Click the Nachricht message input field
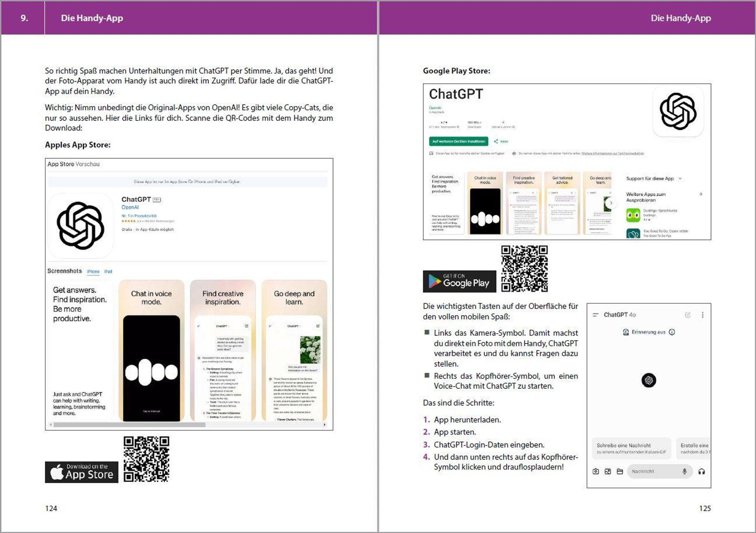Image resolution: width=756 pixels, height=533 pixels. [x=654, y=472]
